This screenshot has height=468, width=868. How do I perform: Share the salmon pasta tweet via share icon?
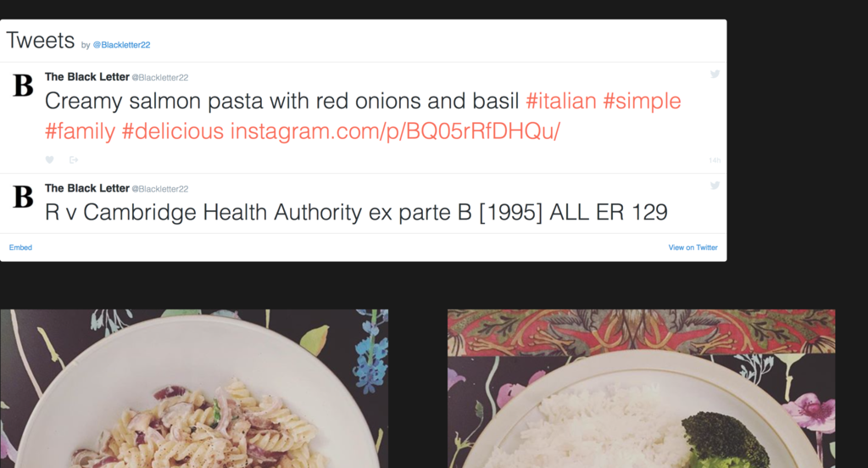74,160
